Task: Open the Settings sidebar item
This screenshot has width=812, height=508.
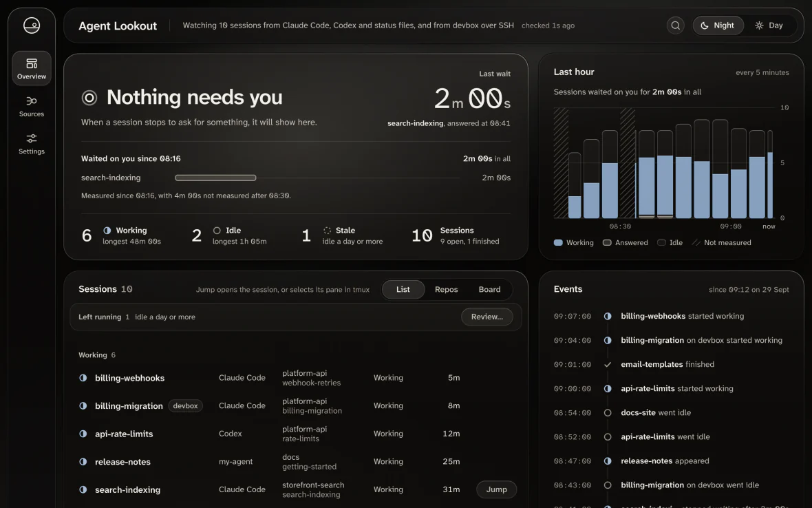Action: (32, 144)
